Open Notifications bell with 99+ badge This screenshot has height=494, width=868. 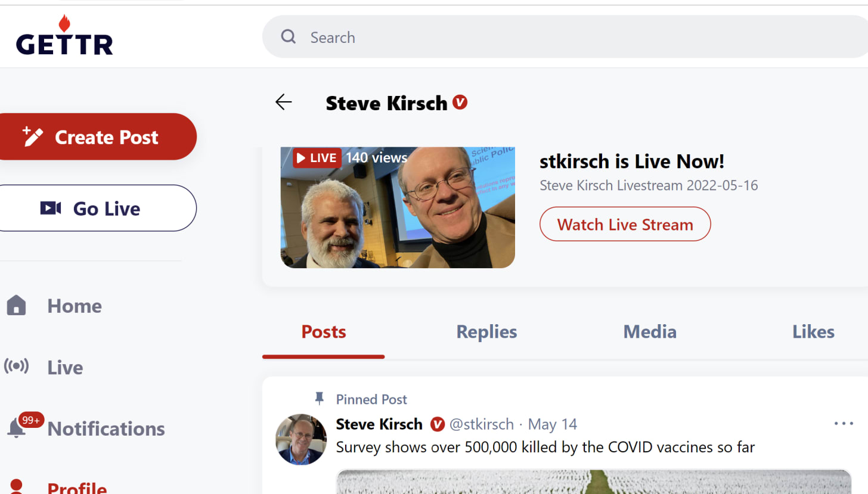(18, 428)
